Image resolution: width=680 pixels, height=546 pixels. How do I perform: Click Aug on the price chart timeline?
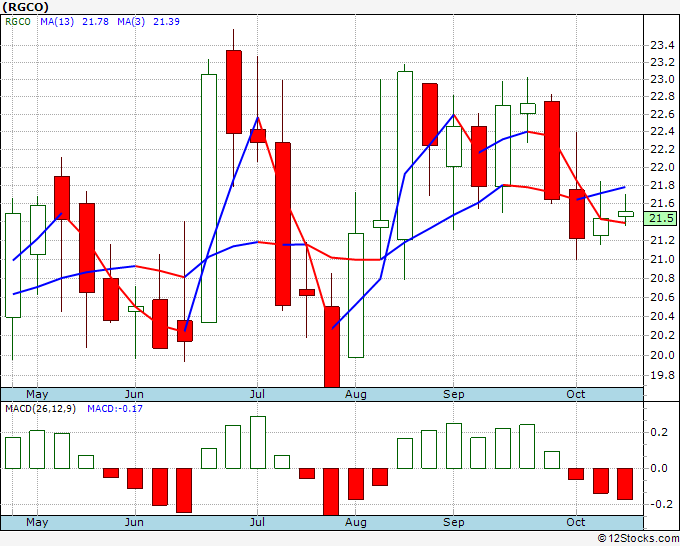tap(356, 394)
